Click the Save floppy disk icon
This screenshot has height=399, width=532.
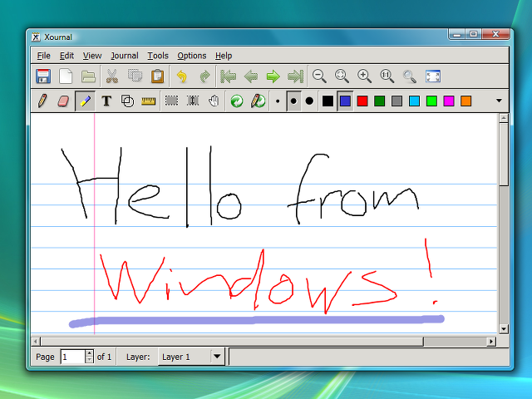[x=43, y=76]
